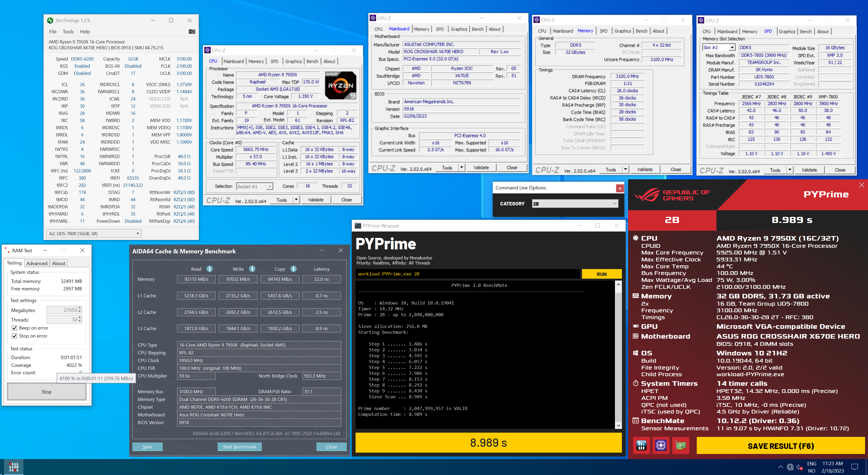The height and width of the screenshot is (475, 868).
Task: Switch to Advanced tab in RAM Test
Action: coord(37,263)
